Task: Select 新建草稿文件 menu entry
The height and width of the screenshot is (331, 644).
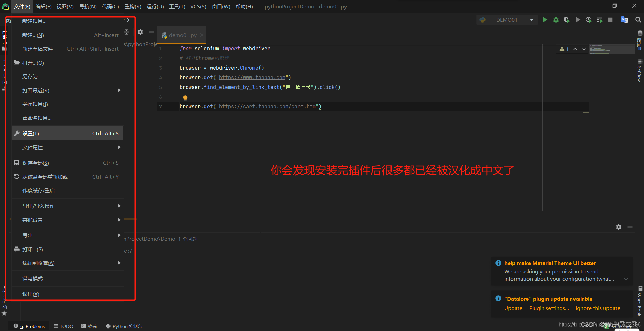Action: 68,49
